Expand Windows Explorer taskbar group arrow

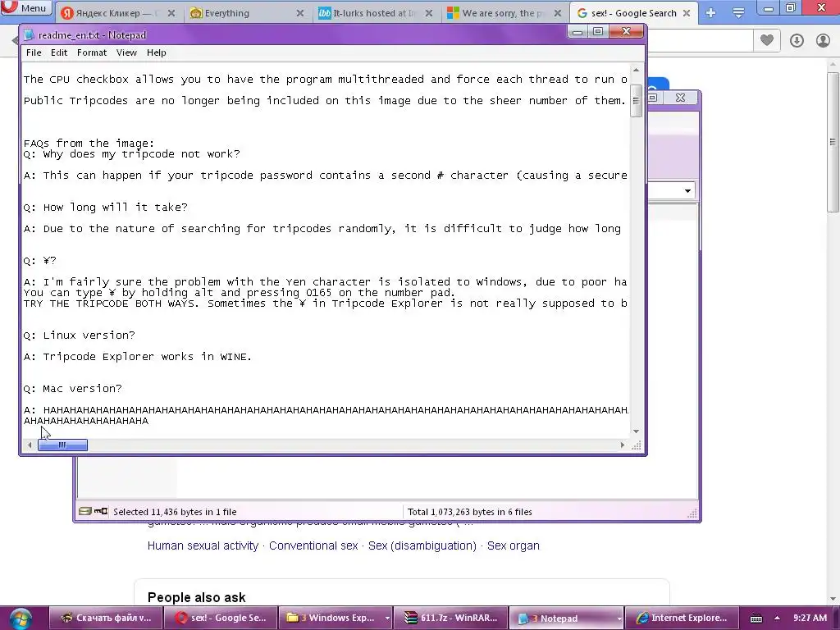[387, 619]
